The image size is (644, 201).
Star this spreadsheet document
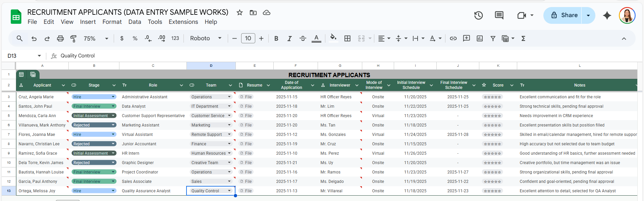[x=239, y=13]
